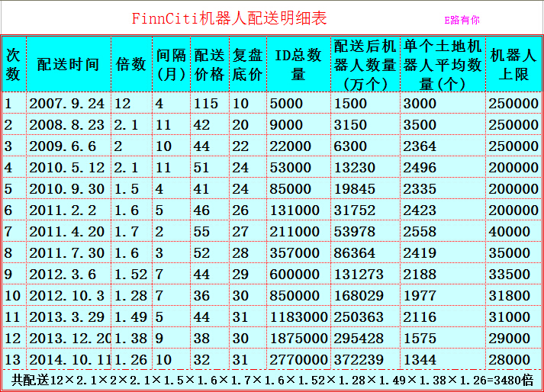
Task: Select the ID总数量 column header
Action: [x=298, y=65]
